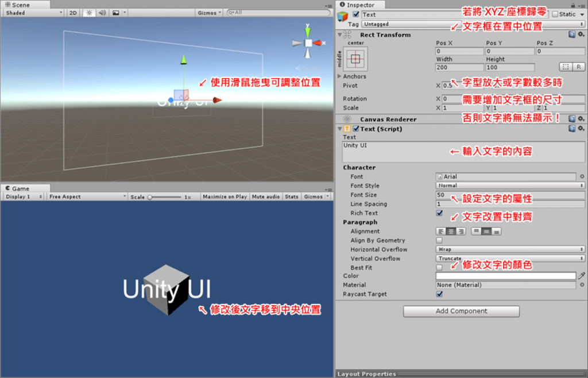
Task: Click the GameObject cube icon in Inspector
Action: click(x=342, y=16)
